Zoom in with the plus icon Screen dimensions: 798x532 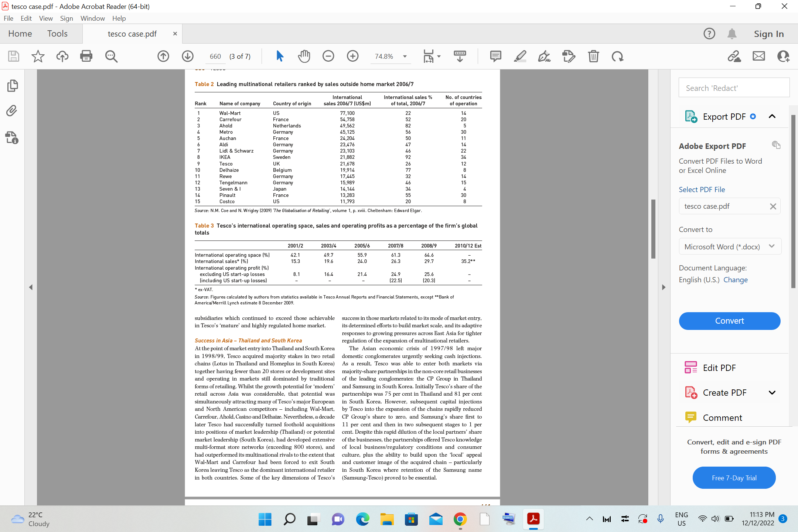[x=352, y=56]
